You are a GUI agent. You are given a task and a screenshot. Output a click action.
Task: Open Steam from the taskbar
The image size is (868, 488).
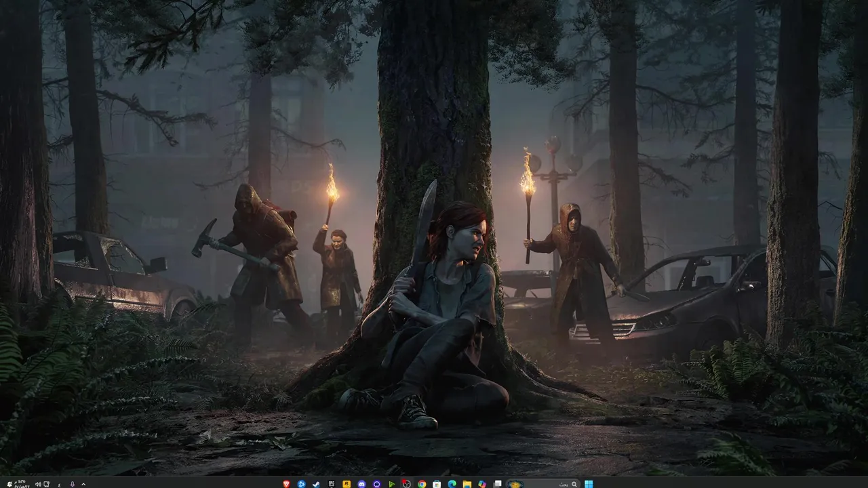tap(316, 484)
